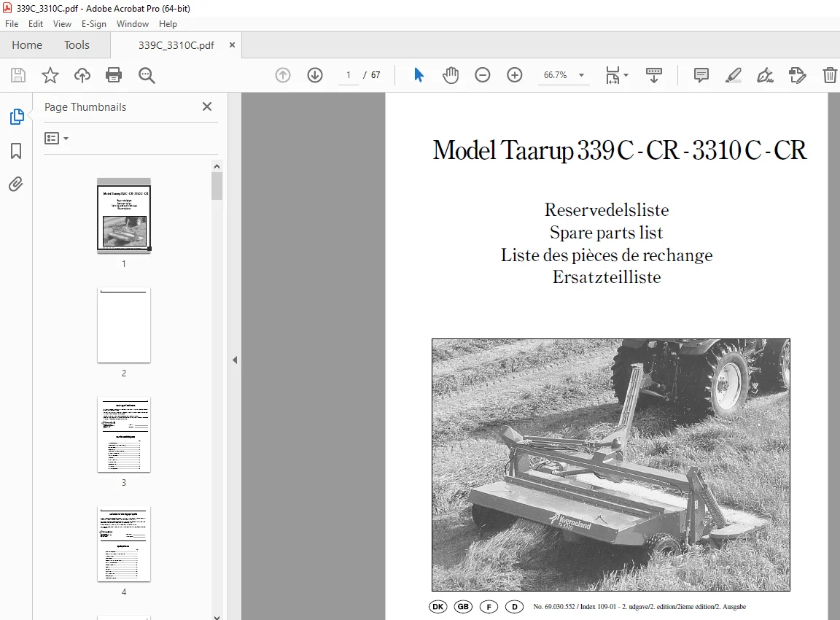Screen dimensions: 840x620
Task: Add document to starred with star icon
Action: pos(50,75)
